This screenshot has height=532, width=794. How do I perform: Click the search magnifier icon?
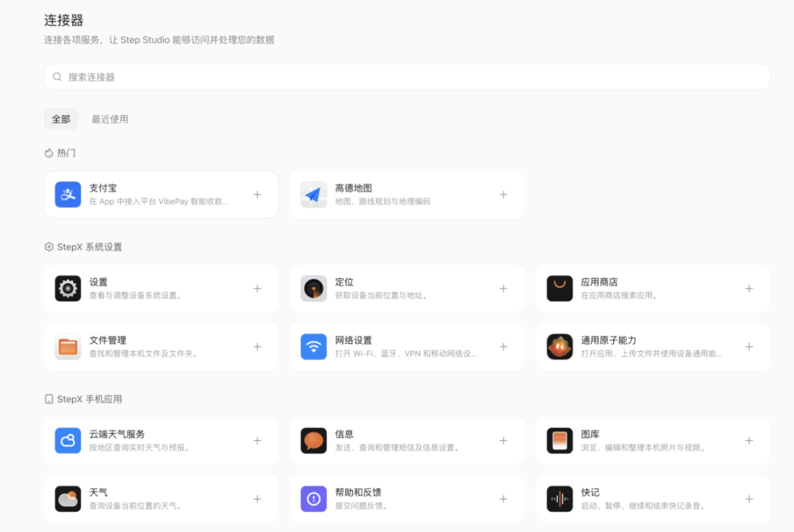coord(57,77)
